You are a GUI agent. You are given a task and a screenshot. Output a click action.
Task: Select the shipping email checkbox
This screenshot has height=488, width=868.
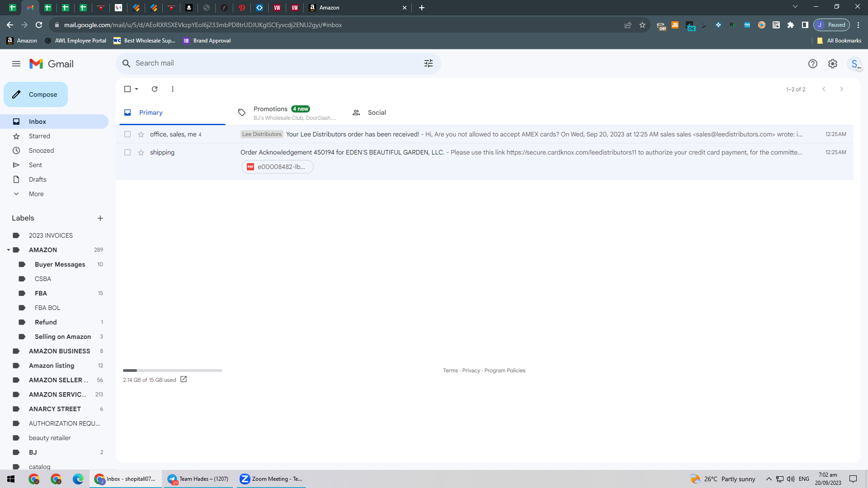[127, 152]
